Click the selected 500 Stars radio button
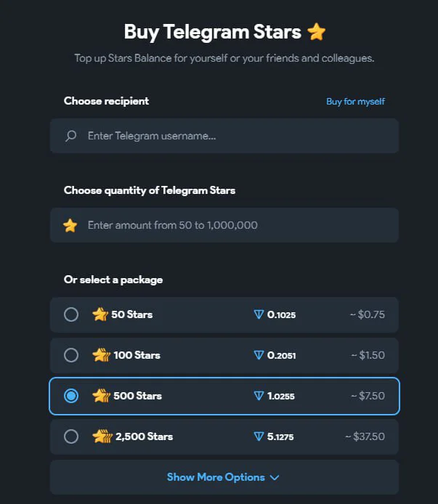This screenshot has height=504, width=438. click(x=71, y=396)
